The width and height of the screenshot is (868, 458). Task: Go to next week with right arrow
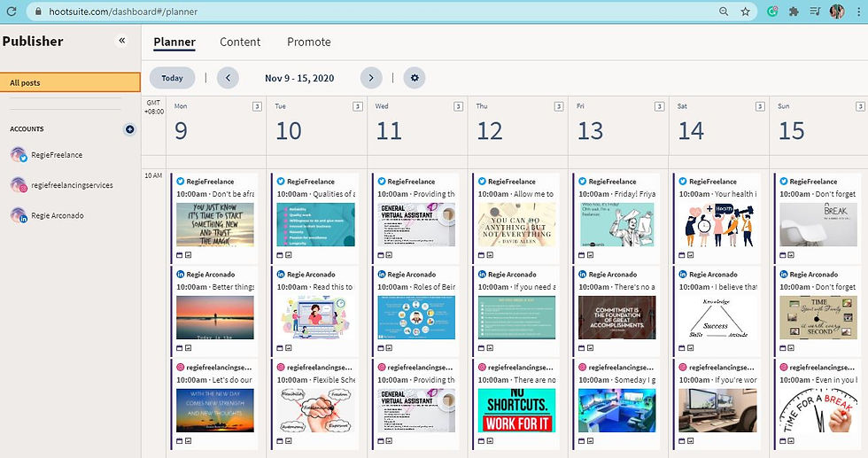coord(371,78)
